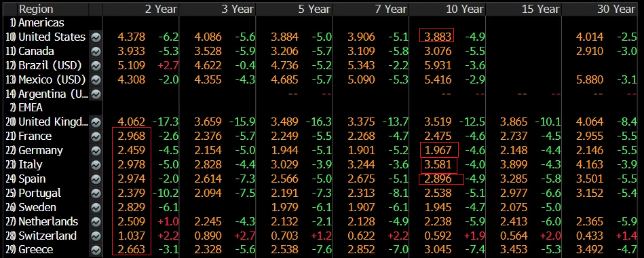Open the Mexico (USD) row label
644x258 pixels.
(52, 79)
